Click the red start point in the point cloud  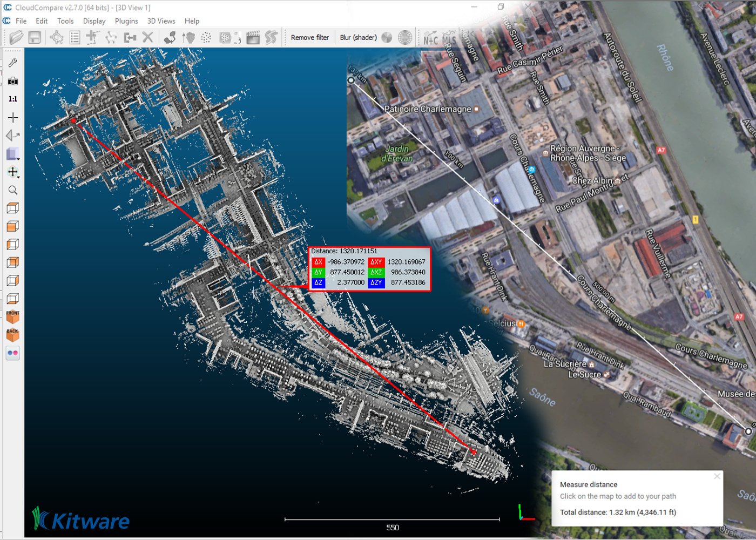pos(73,121)
